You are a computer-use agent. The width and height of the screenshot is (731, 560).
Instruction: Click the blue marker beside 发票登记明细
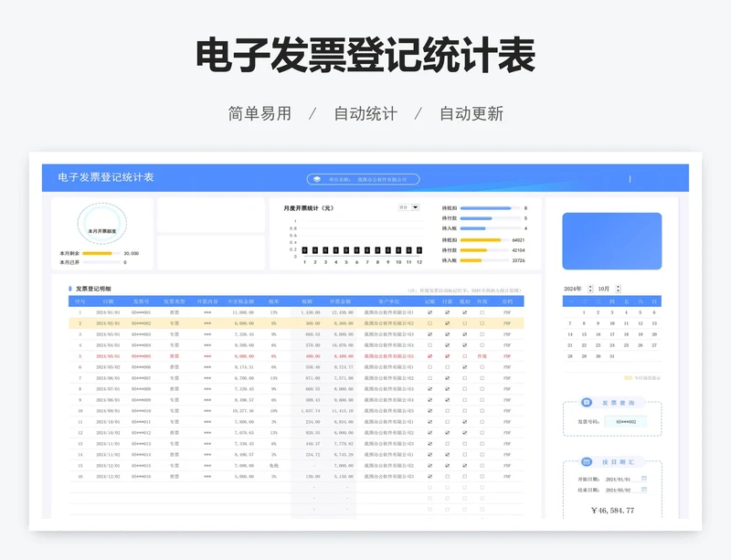pyautogui.click(x=70, y=289)
